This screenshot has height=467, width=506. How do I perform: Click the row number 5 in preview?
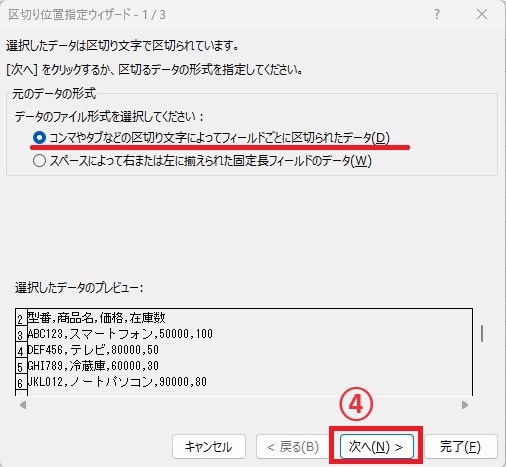21,367
